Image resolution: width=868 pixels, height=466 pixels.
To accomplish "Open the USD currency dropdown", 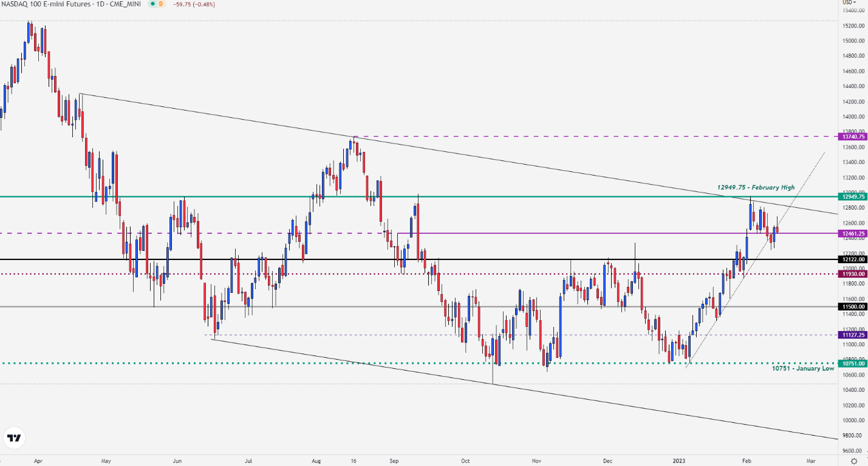I will pyautogui.click(x=849, y=2).
